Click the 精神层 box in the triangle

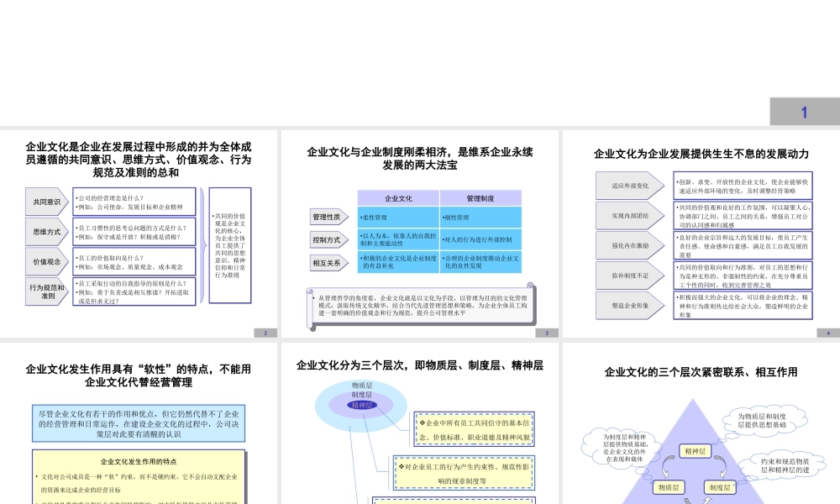696,452
